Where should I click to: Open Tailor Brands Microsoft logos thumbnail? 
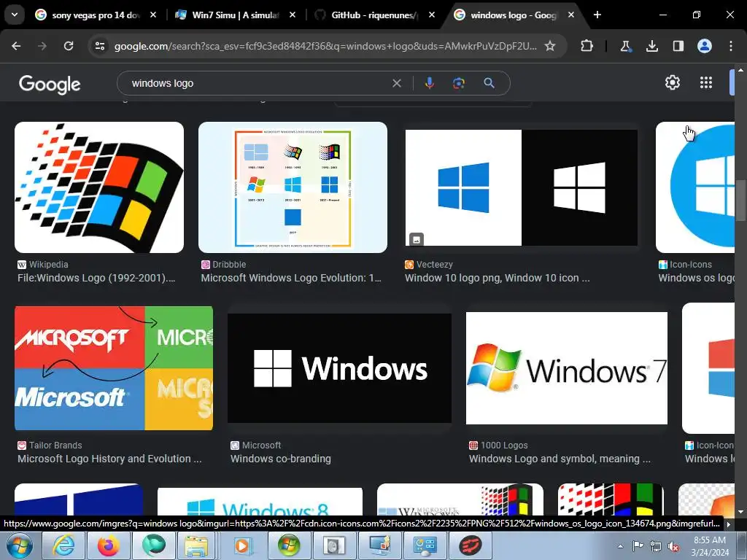coord(114,368)
